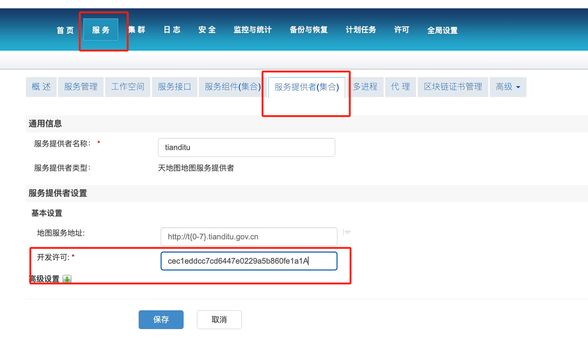Open 许可 navigation item
The width and height of the screenshot is (588, 364).
pos(401,30)
